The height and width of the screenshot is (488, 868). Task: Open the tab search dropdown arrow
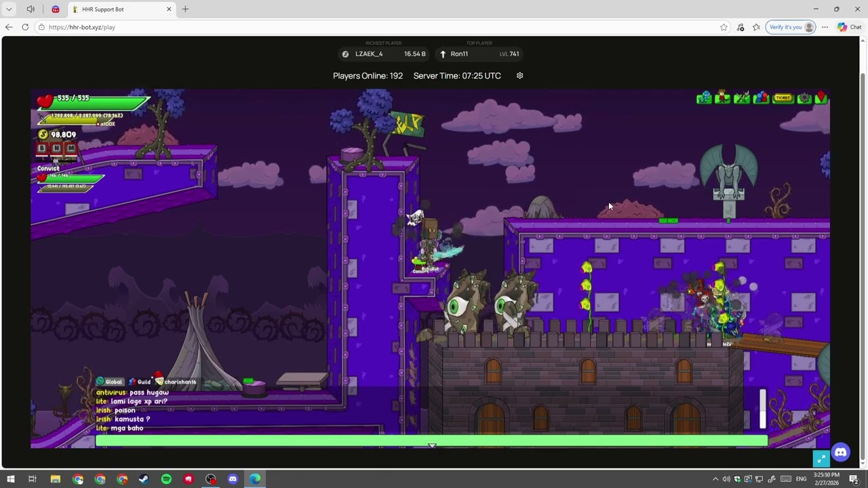9,9
